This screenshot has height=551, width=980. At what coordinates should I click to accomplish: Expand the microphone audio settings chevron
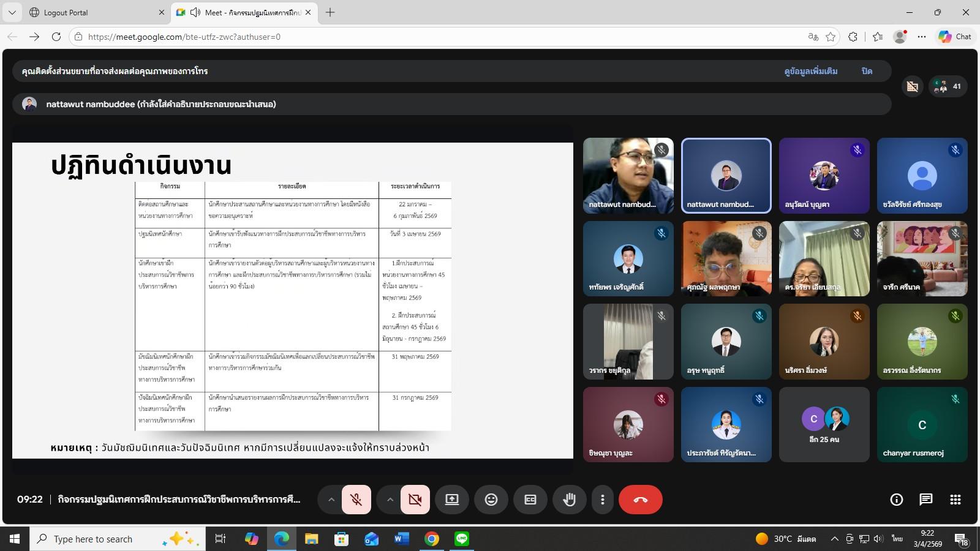point(331,500)
